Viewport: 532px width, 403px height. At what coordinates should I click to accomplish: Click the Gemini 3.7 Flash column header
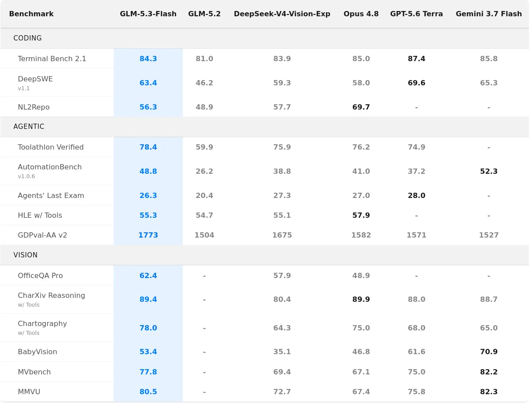pos(489,14)
